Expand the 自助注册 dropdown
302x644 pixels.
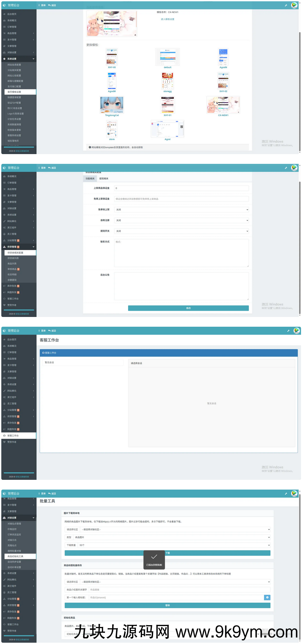pos(181,220)
